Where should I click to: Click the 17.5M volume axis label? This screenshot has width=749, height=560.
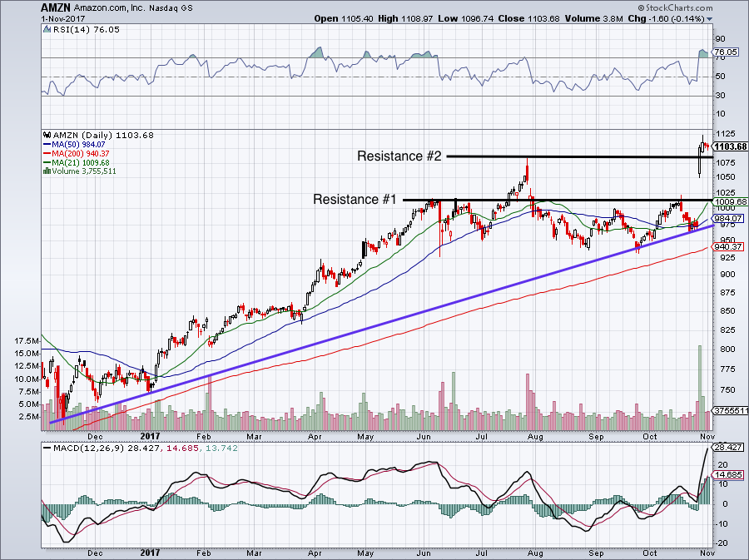point(27,341)
